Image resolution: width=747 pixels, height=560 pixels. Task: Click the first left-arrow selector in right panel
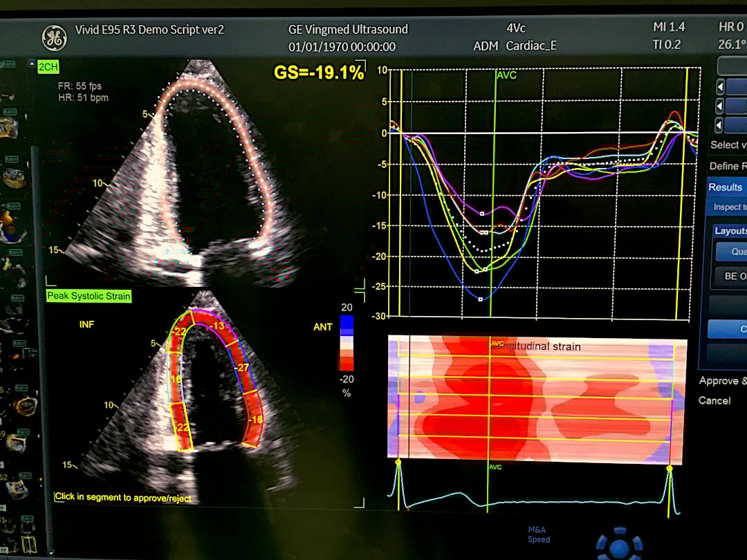pyautogui.click(x=720, y=87)
